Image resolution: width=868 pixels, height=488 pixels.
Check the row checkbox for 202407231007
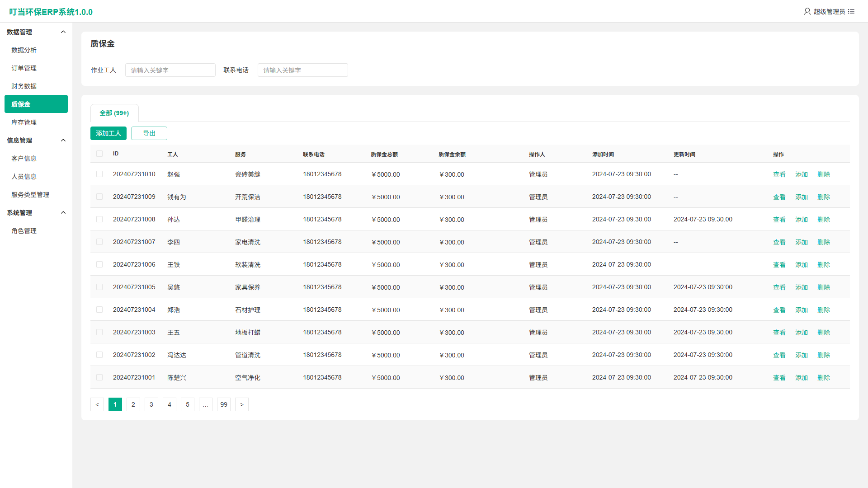coord(99,242)
